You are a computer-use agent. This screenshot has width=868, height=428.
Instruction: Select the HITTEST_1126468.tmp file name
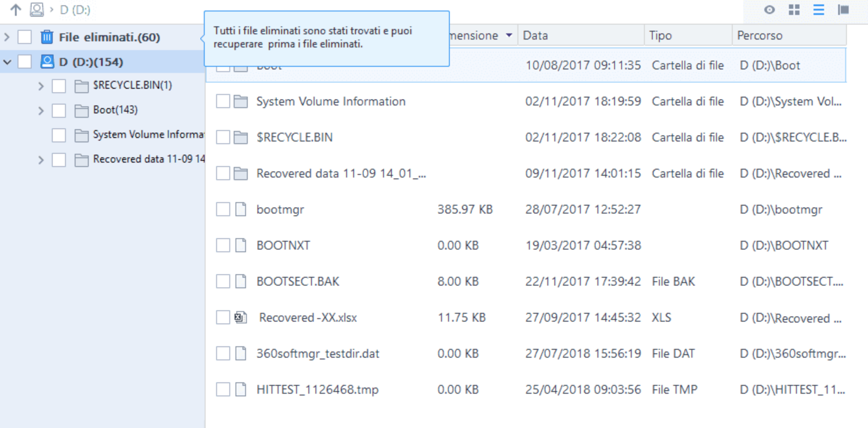(317, 389)
